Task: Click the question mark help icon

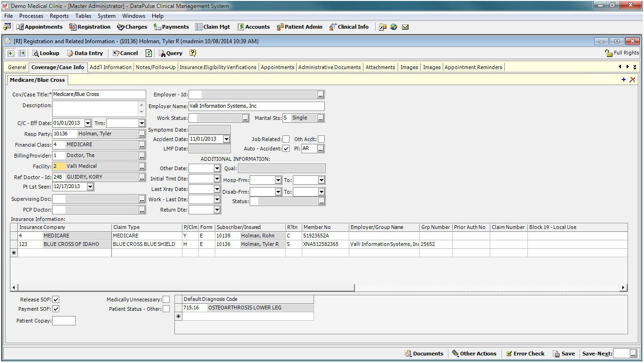Action: (193, 53)
